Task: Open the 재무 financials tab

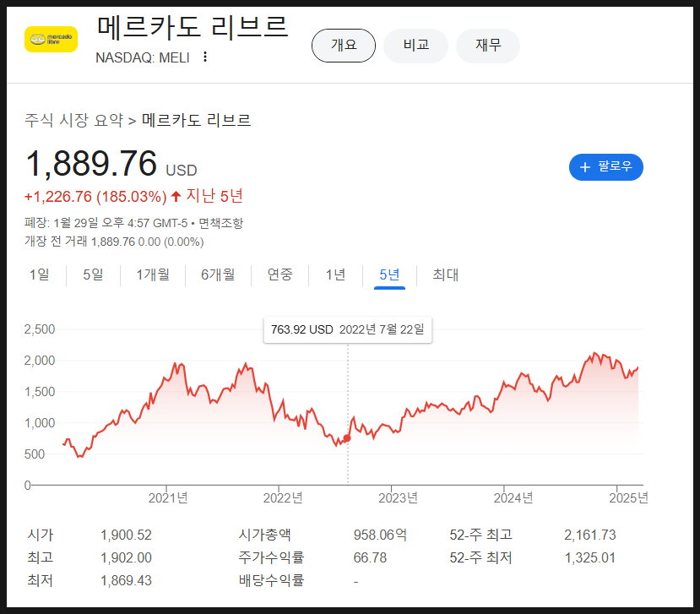Action: (x=488, y=45)
